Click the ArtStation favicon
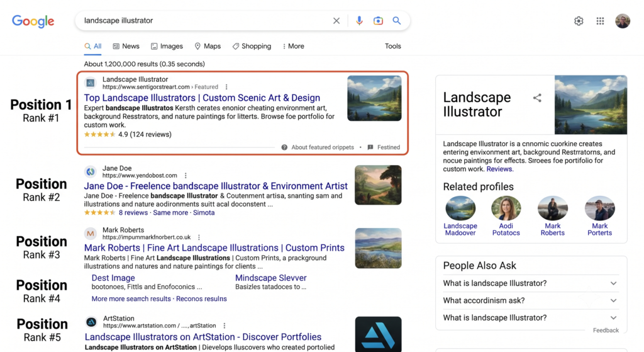This screenshot has height=352, width=644. point(91,322)
